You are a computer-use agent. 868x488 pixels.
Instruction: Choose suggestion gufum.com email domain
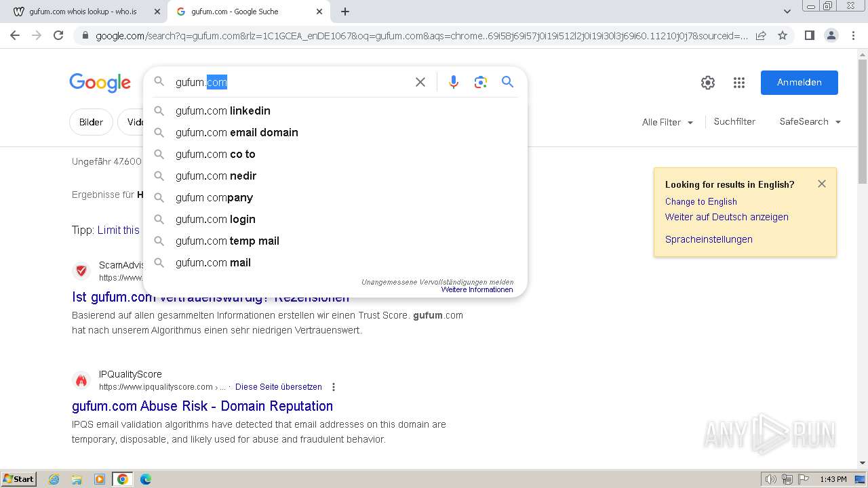click(x=335, y=132)
